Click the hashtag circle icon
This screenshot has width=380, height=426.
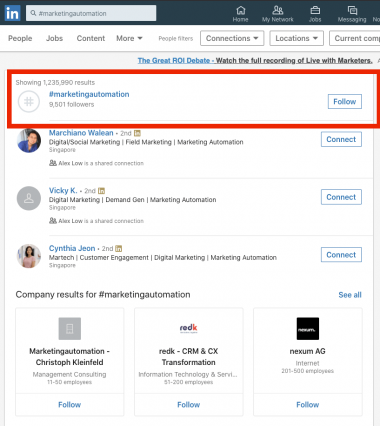point(29,101)
